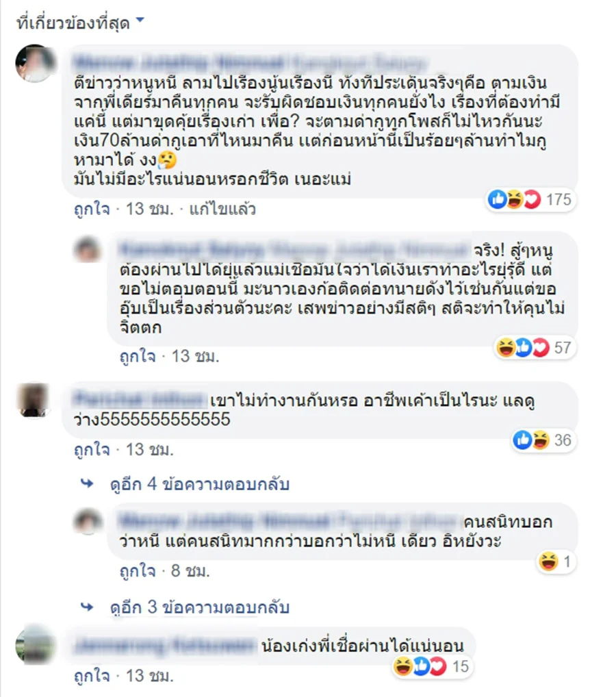Expand 'ดูอีก 4 ข้อความตอบกลับ' replies
The height and width of the screenshot is (697, 616).
click(x=200, y=484)
